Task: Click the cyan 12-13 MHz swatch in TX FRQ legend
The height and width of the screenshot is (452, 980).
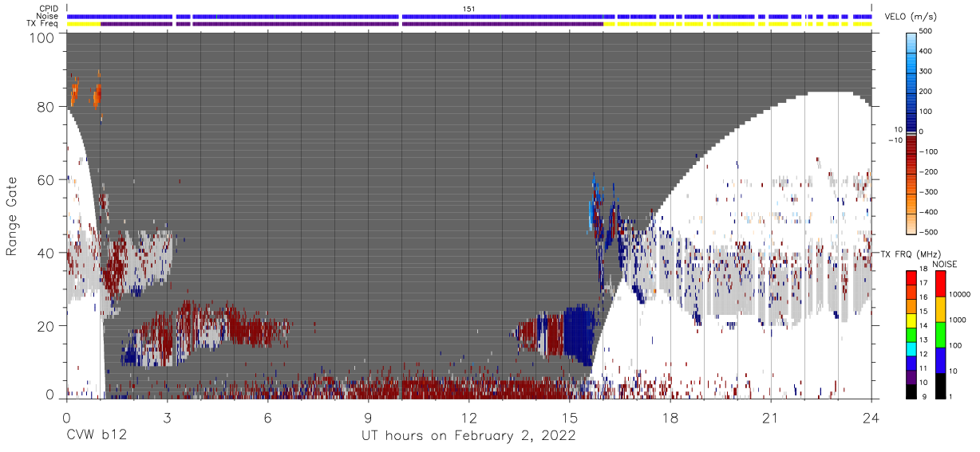Action: click(911, 348)
